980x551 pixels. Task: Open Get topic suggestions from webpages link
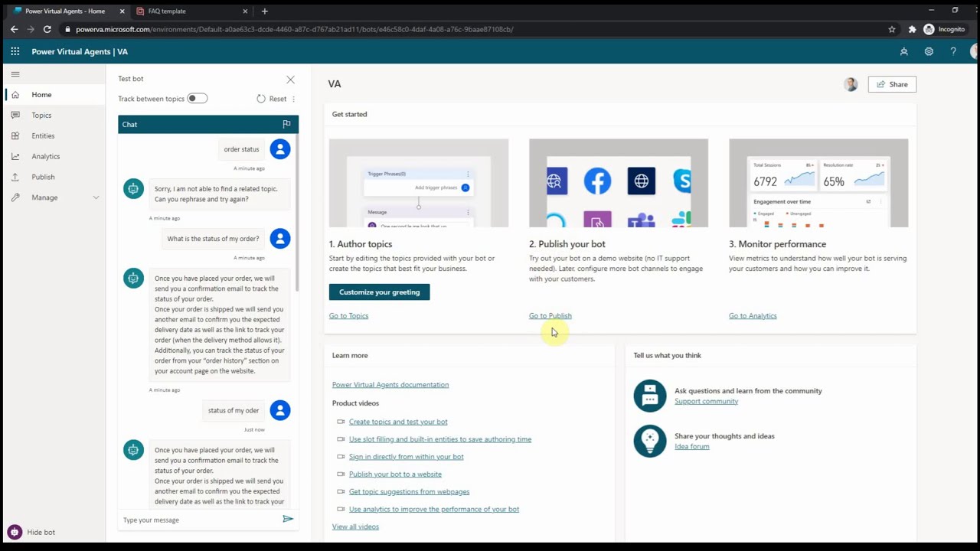(409, 492)
